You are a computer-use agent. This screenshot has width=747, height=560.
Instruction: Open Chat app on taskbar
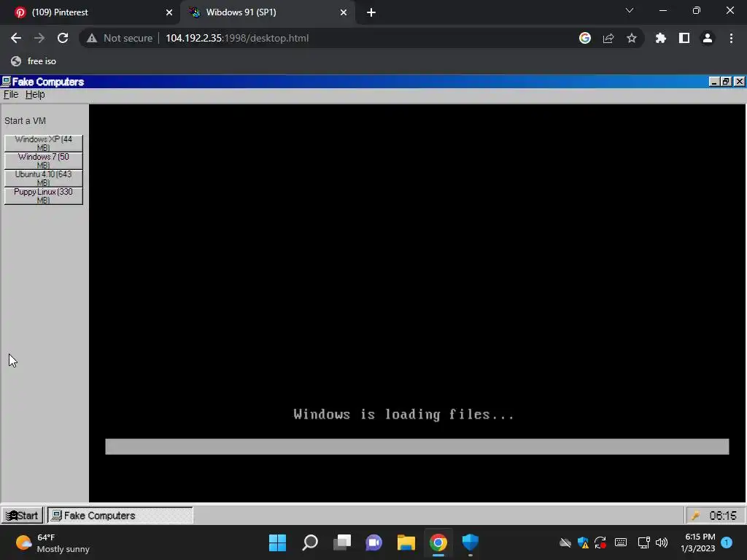[374, 542]
